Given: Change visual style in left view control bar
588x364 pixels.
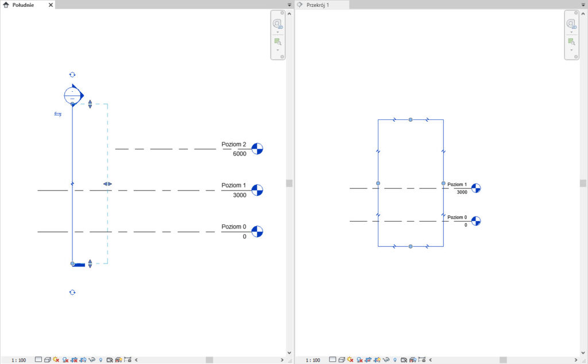Looking at the screenshot, I should [x=47, y=359].
